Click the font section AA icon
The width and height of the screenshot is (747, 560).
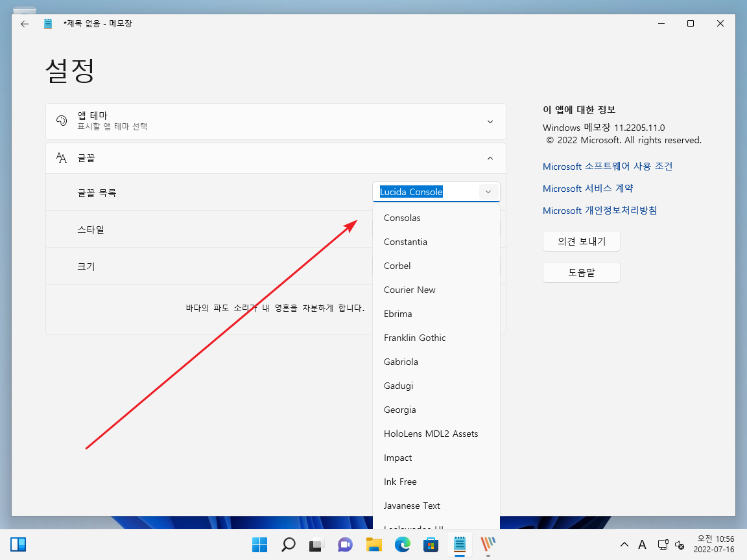[x=62, y=157]
